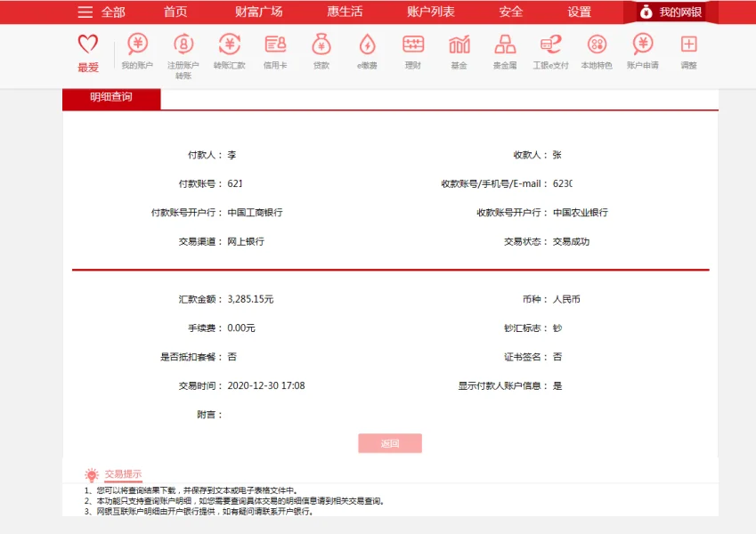Open the 转账汇款 transfer icon

(x=230, y=44)
